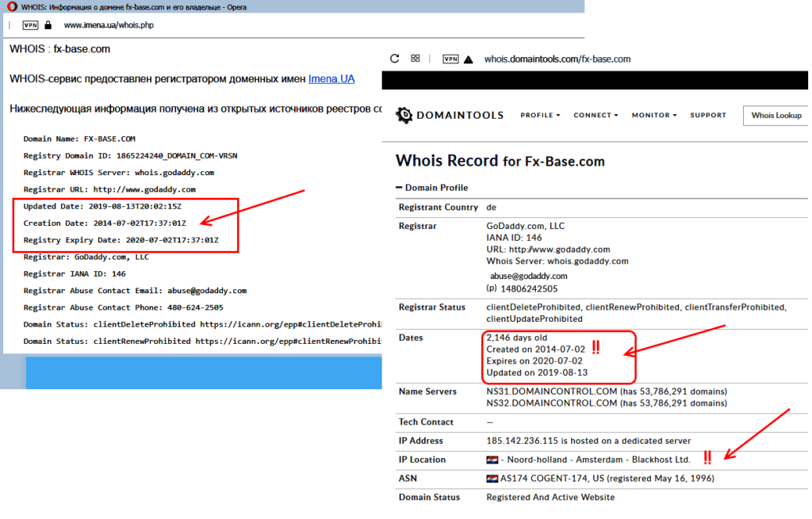Screen dimensions: 812x519
Task: Click the Opera logo in the title bar
Action: click(x=10, y=6)
